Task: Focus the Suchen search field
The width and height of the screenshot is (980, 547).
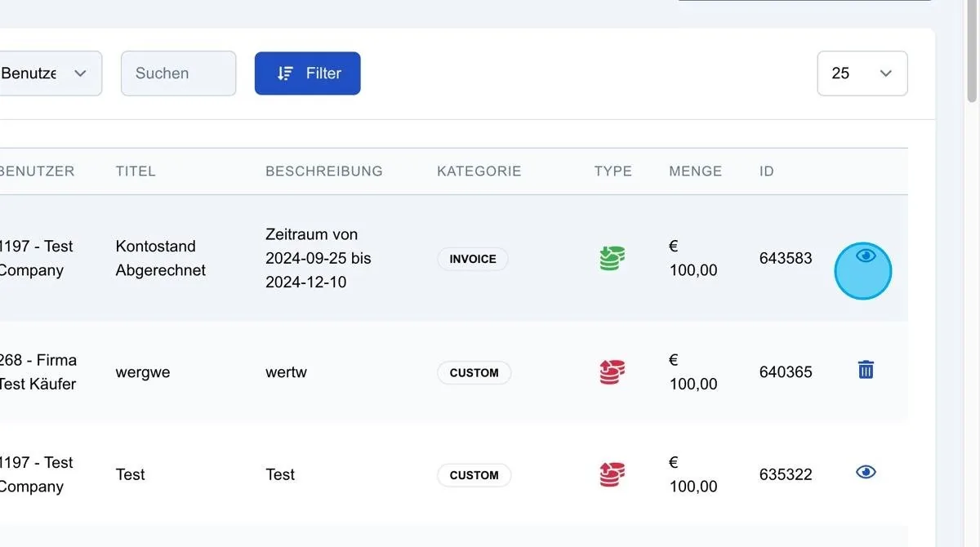Action: tap(178, 73)
